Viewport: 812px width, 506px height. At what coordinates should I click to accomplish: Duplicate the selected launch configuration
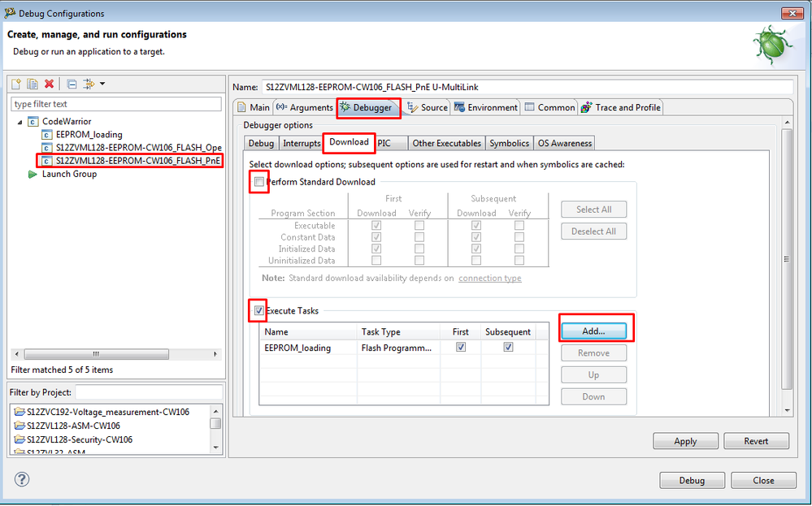[32, 84]
